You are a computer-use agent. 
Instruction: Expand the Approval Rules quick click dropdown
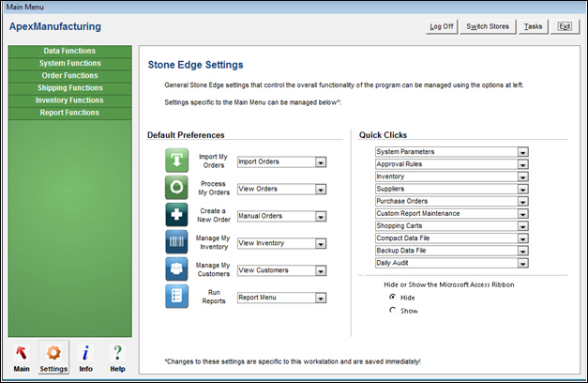pos(522,164)
